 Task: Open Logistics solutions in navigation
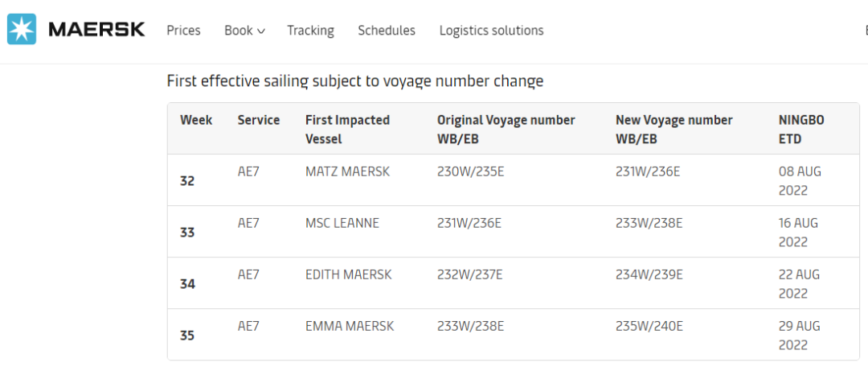coord(491,31)
